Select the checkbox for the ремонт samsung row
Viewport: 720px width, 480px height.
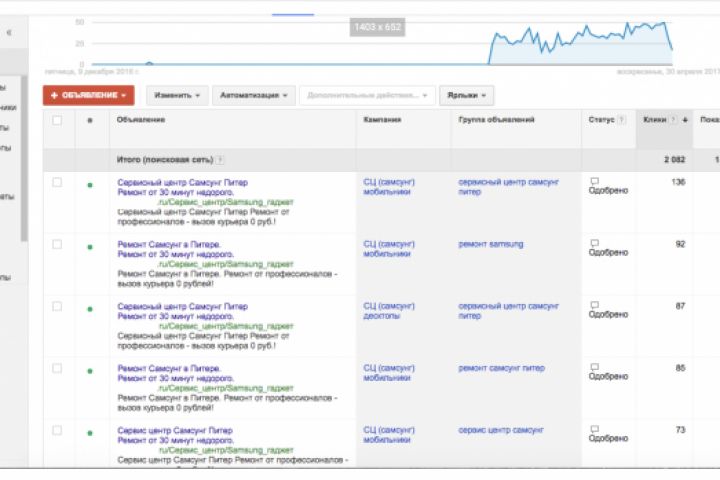point(57,244)
